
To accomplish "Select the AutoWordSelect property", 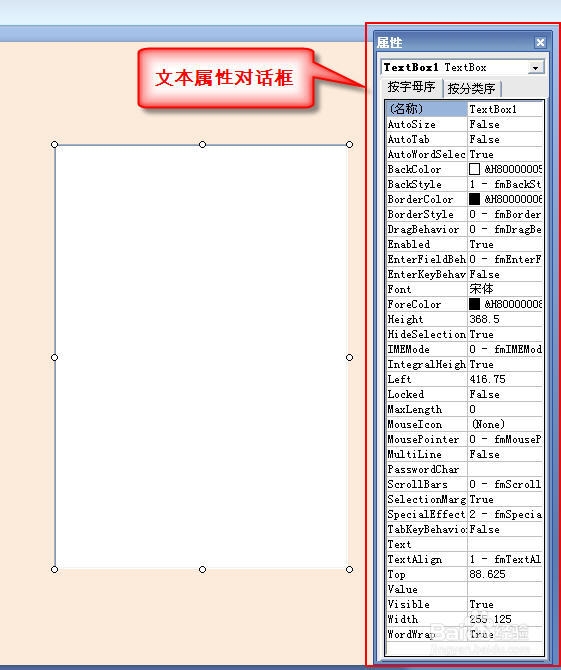I will pos(426,154).
